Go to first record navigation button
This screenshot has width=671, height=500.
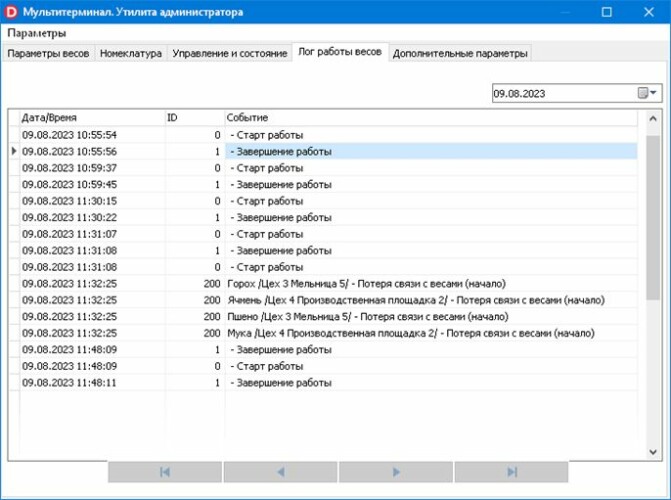[165, 472]
